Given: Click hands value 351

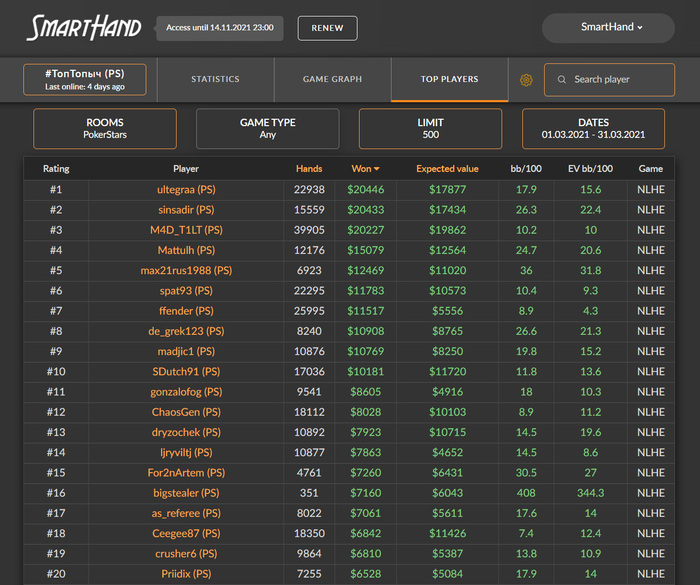Looking at the screenshot, I should pyautogui.click(x=309, y=493).
